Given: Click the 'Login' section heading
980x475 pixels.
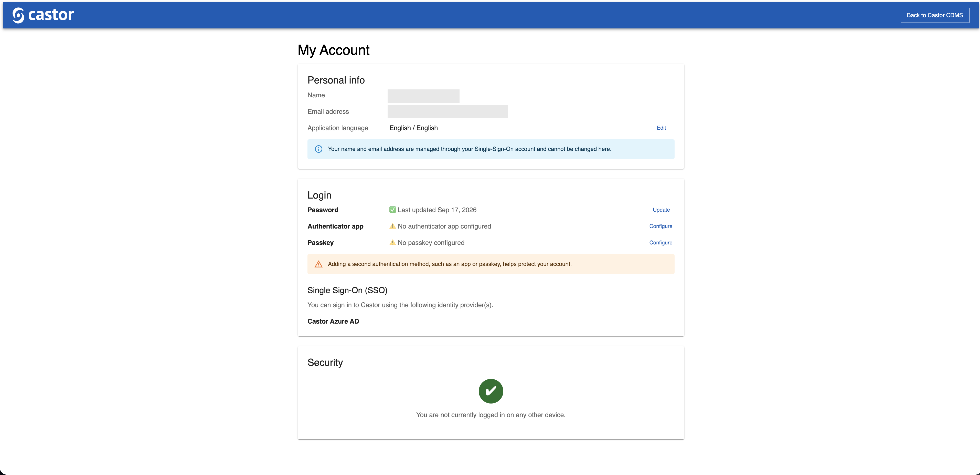Looking at the screenshot, I should tap(319, 195).
